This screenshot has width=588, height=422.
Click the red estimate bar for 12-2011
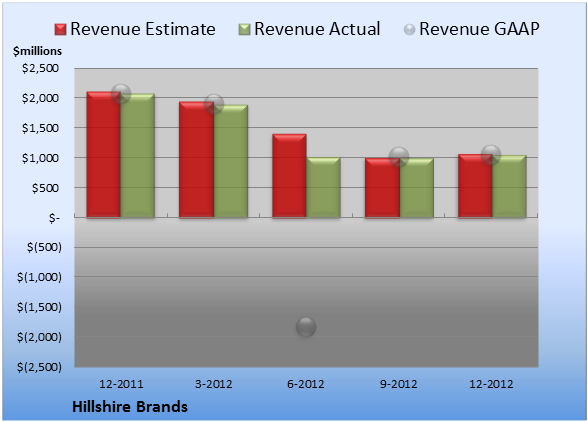104,154
